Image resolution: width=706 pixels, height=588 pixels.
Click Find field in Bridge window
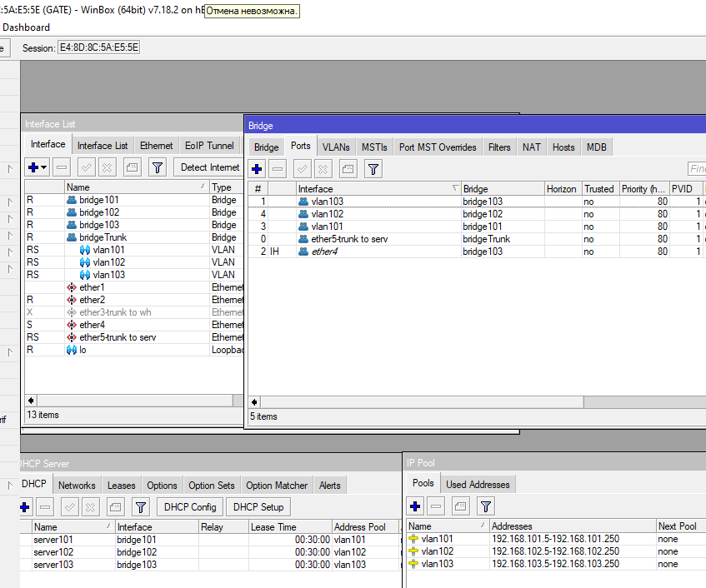click(697, 169)
